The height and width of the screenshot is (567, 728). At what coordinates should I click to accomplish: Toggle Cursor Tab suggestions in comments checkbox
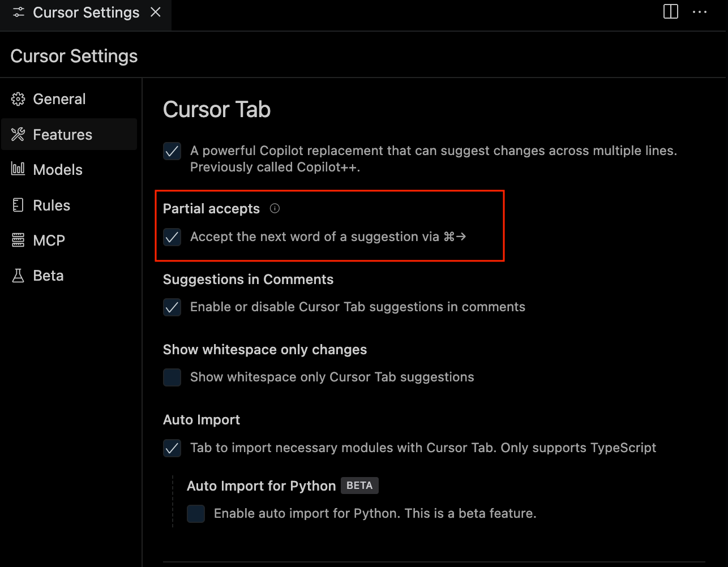click(172, 307)
